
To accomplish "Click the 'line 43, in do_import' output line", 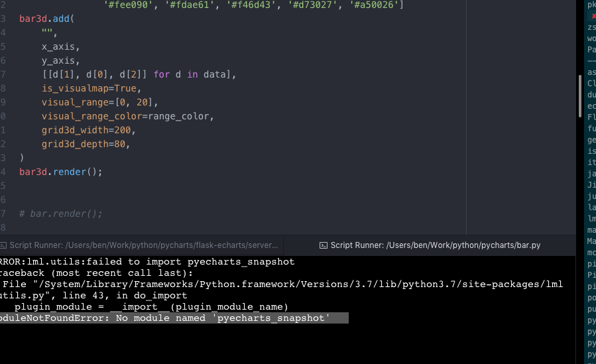I will coord(93,296).
